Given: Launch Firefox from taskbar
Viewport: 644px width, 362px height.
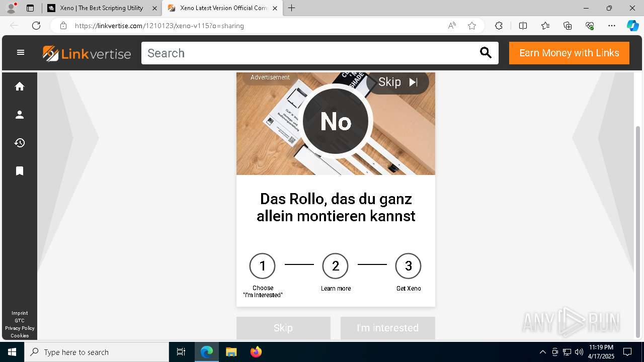Looking at the screenshot, I should 256,352.
